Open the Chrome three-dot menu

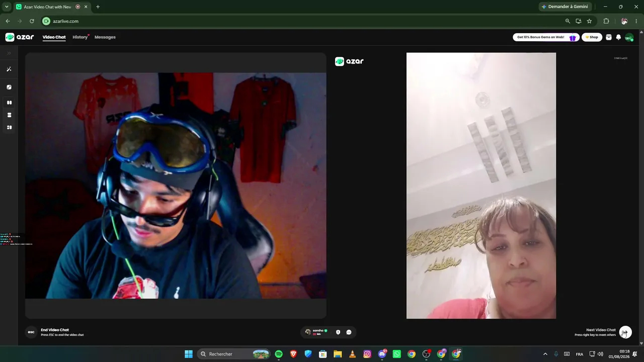(x=636, y=21)
